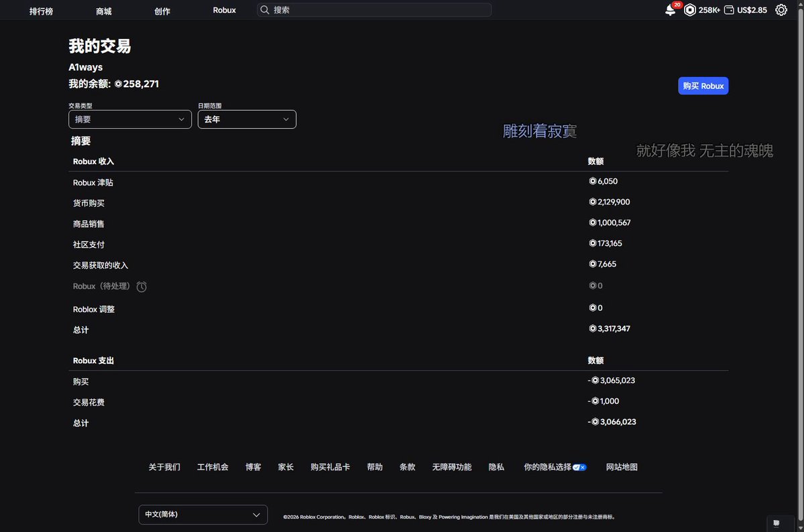Screen dimensions: 804x532
Task: Open the Robux nav item
Action: pyautogui.click(x=224, y=10)
